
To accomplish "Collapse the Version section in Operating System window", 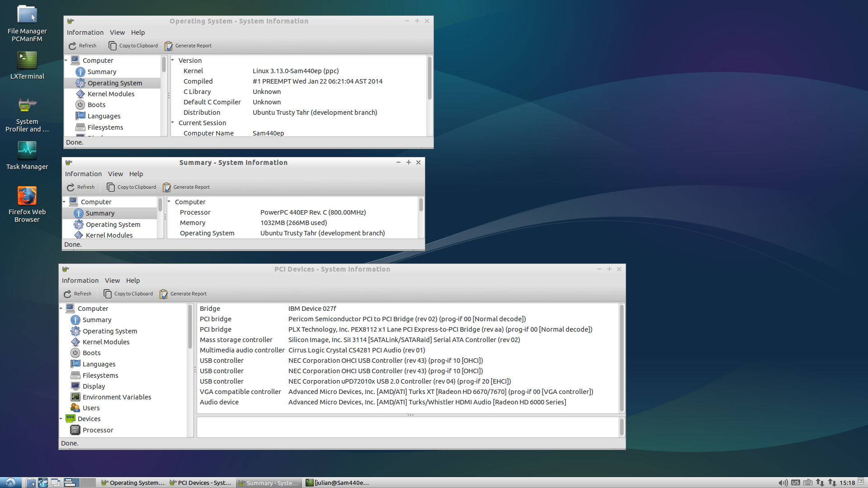I will pyautogui.click(x=173, y=60).
